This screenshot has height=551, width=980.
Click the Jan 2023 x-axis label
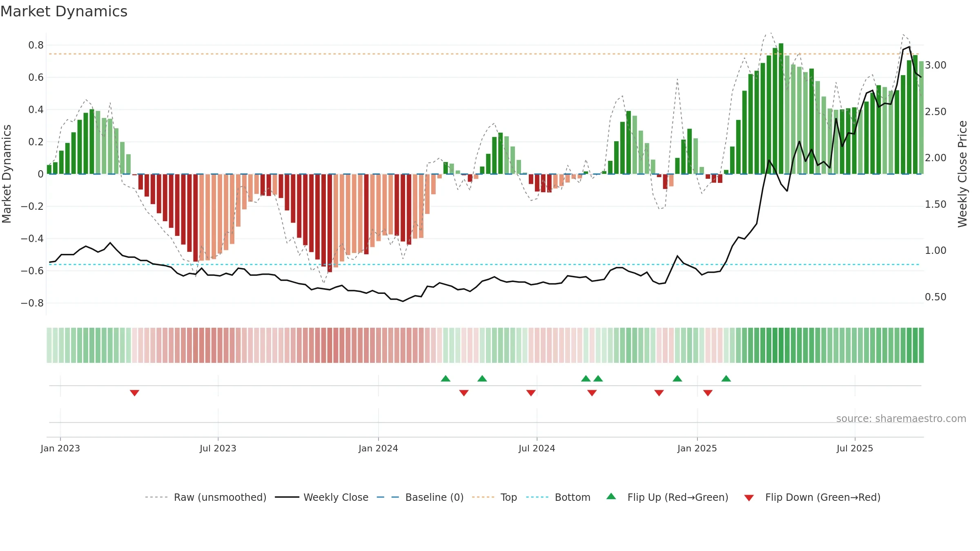pyautogui.click(x=60, y=448)
